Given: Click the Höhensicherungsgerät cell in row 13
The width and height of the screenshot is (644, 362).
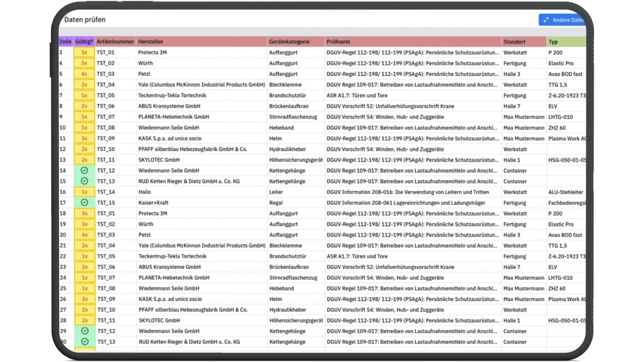Looking at the screenshot, I should pos(296,160).
